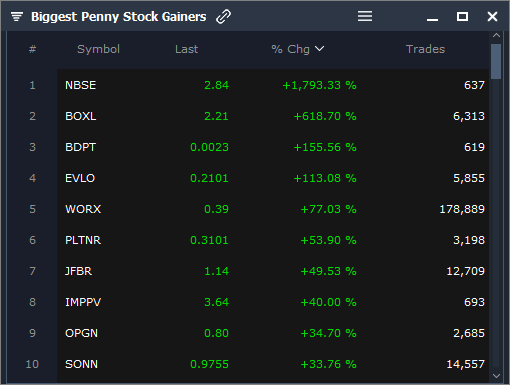
Task: Click the # column header
Action: tap(32, 49)
